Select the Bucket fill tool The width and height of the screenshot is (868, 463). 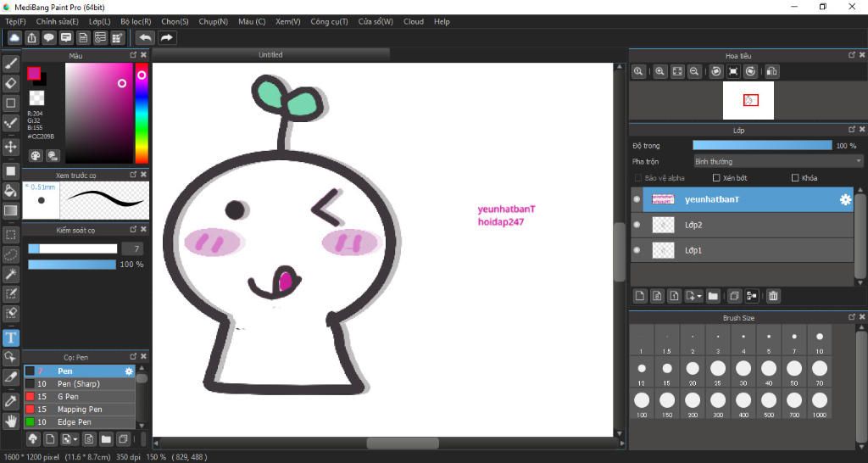click(11, 190)
